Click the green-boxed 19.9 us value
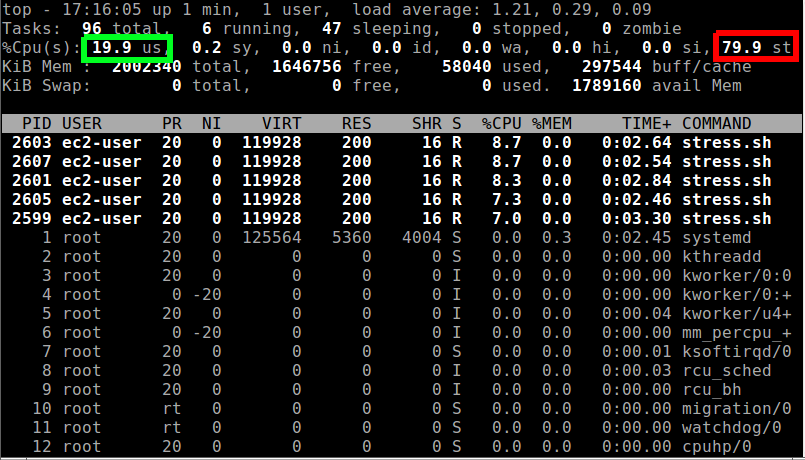This screenshot has height=460, width=805. 127,48
